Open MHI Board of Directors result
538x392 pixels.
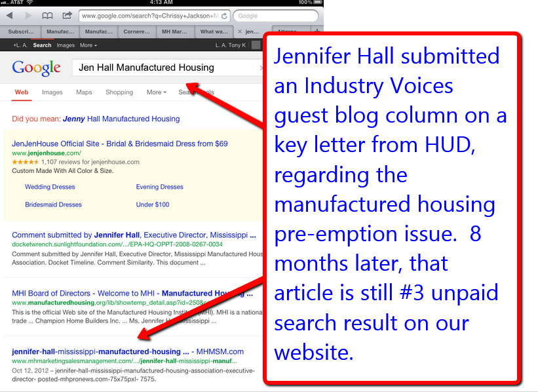(x=132, y=294)
